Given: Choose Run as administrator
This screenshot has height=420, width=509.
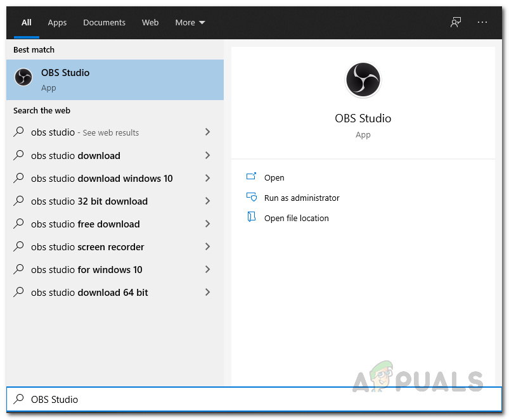Looking at the screenshot, I should point(302,198).
